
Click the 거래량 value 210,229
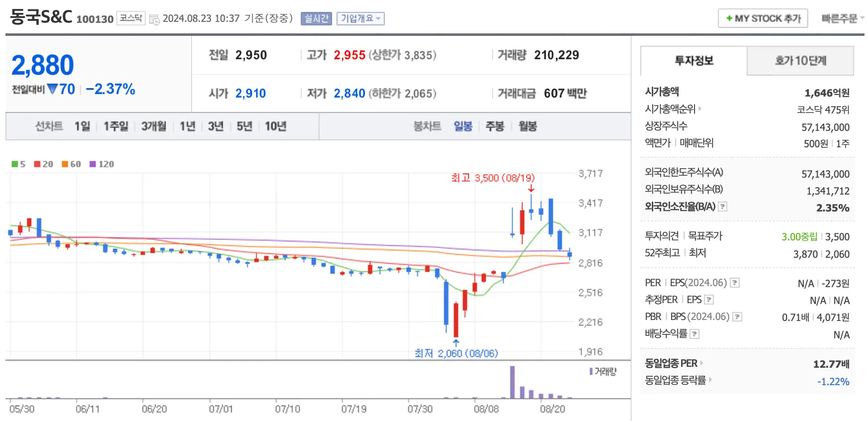coord(556,55)
